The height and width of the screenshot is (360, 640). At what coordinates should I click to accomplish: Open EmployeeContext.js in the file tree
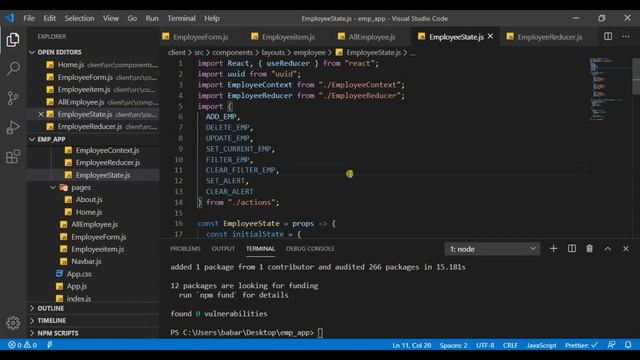[93, 150]
